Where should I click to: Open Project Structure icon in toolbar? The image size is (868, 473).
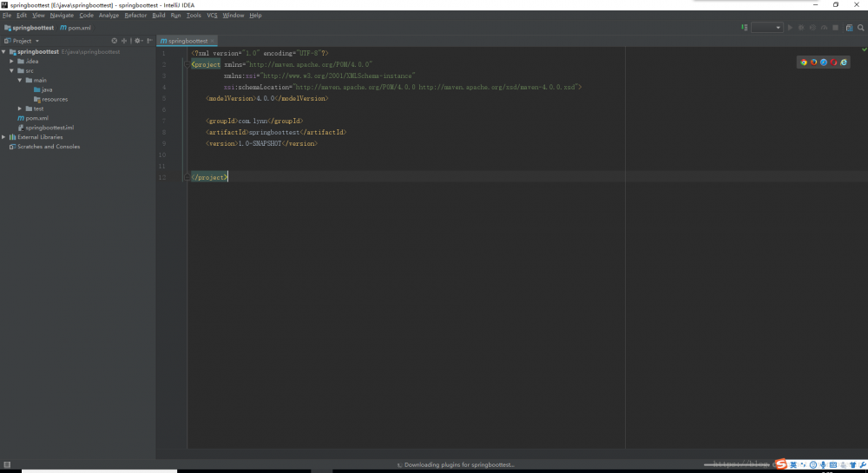click(849, 28)
